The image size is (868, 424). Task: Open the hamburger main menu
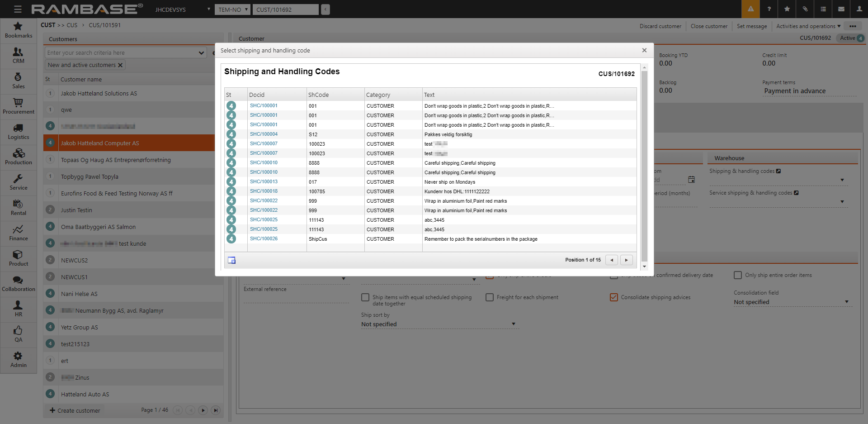tap(18, 9)
